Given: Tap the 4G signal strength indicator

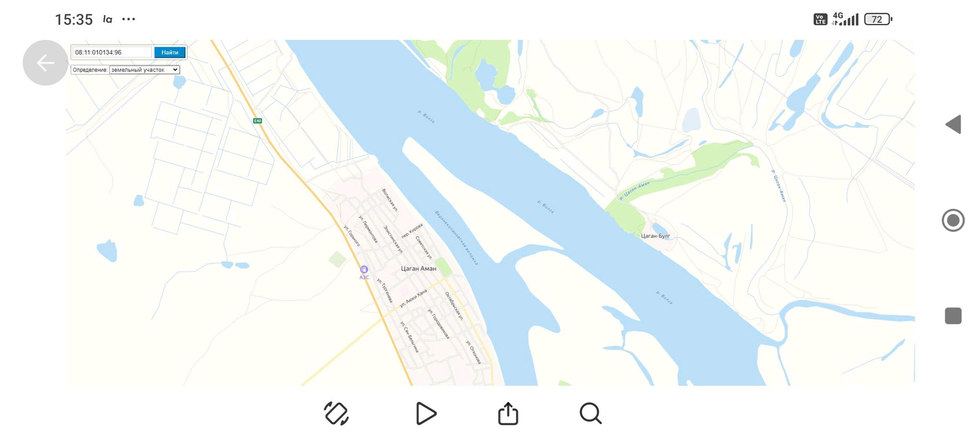Looking at the screenshot, I should pyautogui.click(x=845, y=19).
